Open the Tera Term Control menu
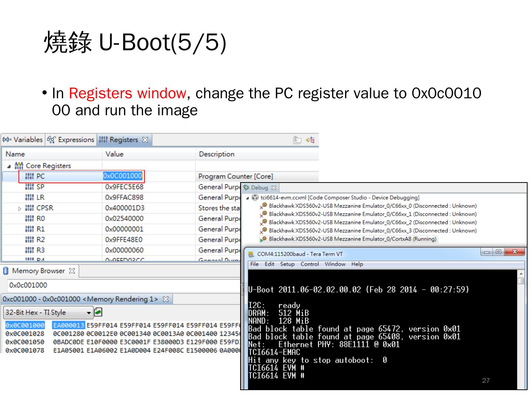Viewport: 532px width, 399px height. pyautogui.click(x=309, y=264)
